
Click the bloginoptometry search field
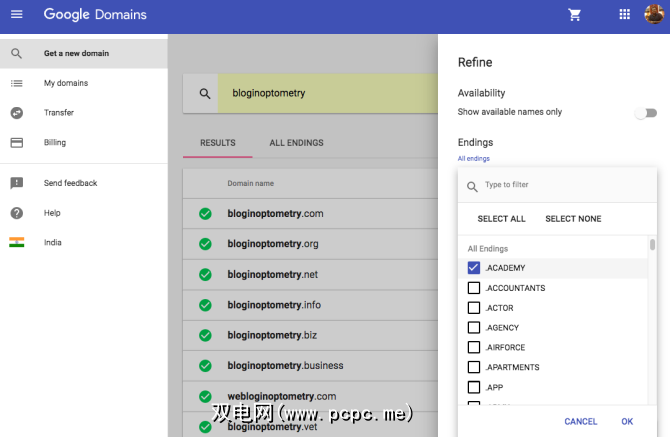[328, 94]
